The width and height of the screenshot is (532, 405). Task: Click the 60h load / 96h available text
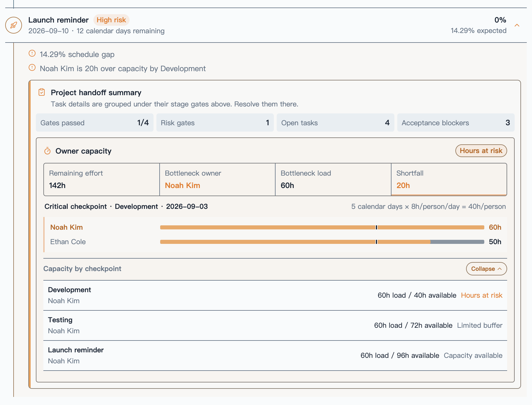[x=400, y=356]
